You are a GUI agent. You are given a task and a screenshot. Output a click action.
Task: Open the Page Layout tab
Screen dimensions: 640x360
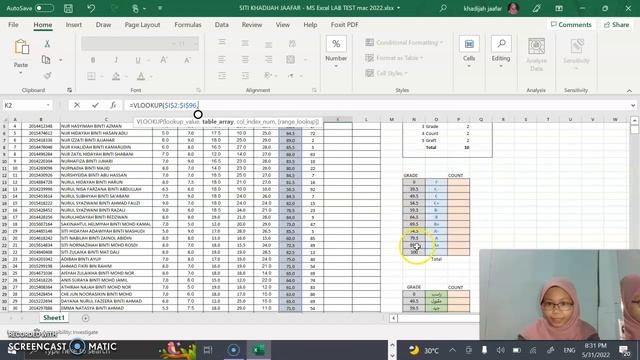(142, 25)
